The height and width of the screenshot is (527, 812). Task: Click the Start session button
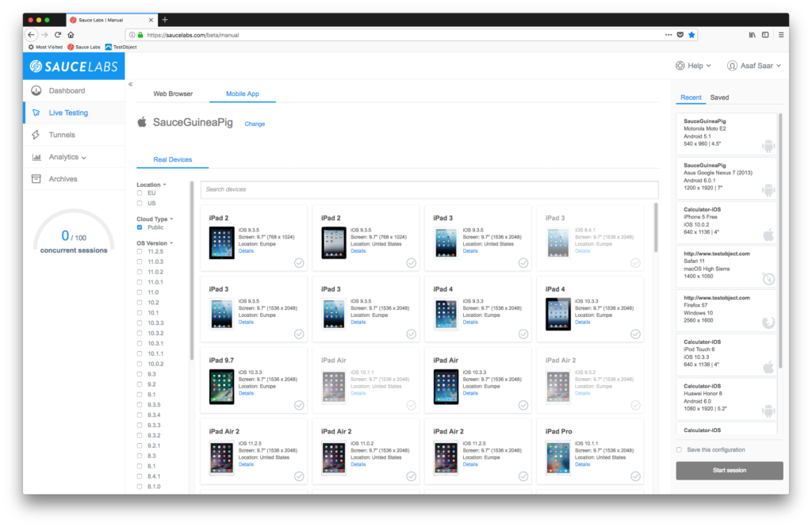(729, 470)
